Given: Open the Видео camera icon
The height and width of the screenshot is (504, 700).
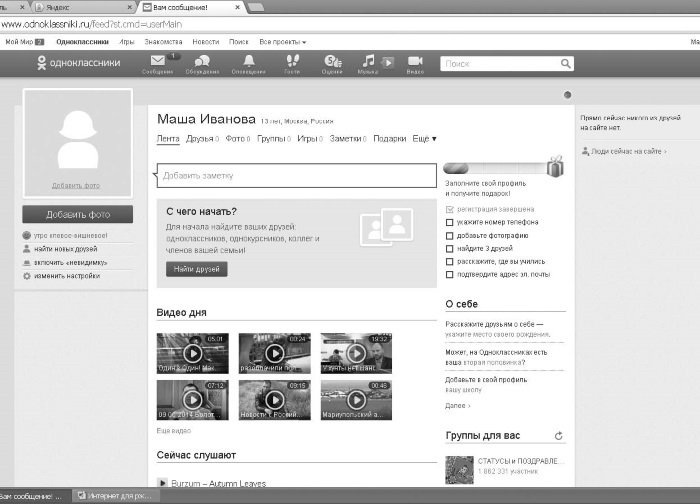Looking at the screenshot, I should pos(415,61).
